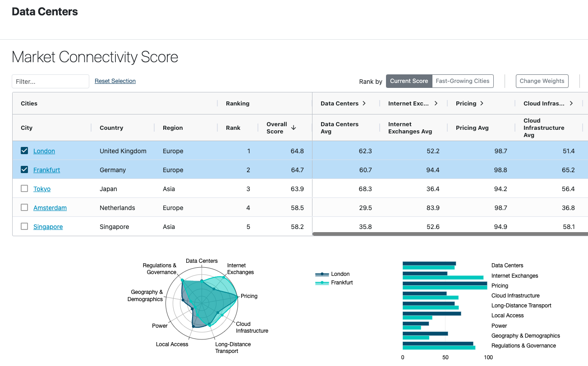
Task: Sort by Cloud Infrastructure Avg column
Action: 544,128
